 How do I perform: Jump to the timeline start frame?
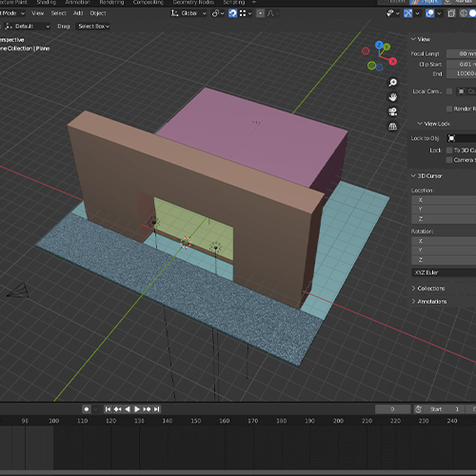tap(108, 409)
